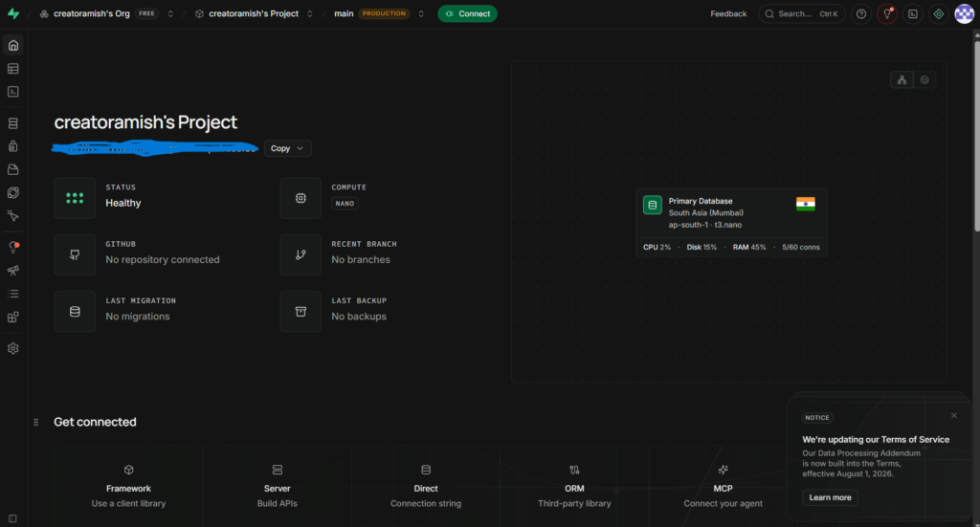980x527 pixels.
Task: Open the Table Editor sidebar icon
Action: 13,69
